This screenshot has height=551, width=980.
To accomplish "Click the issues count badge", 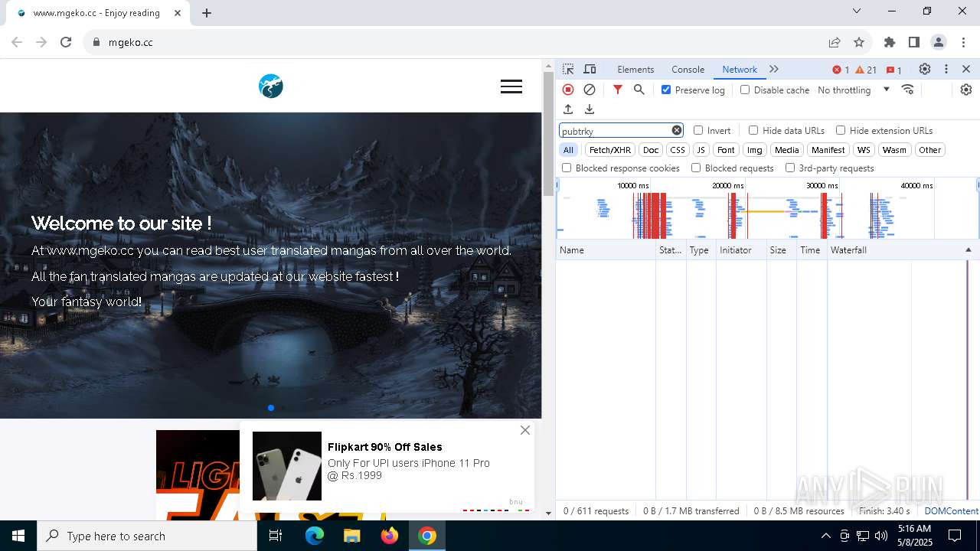I will pos(893,70).
